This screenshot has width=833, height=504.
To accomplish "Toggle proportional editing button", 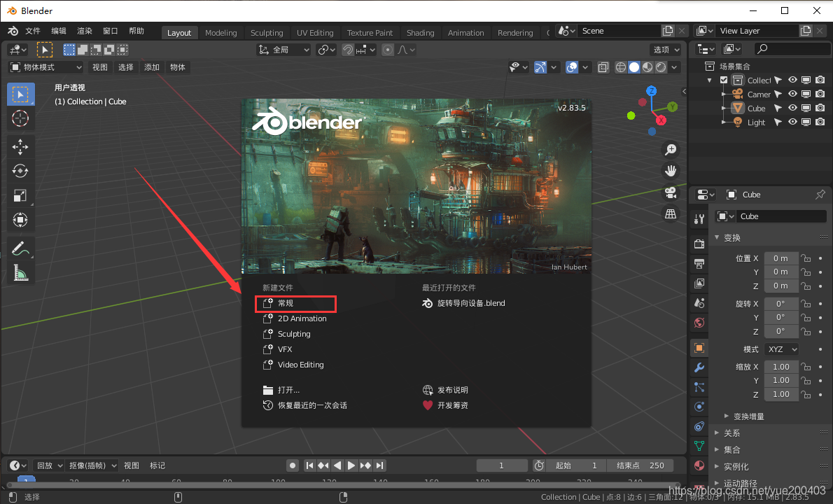I will click(x=388, y=50).
